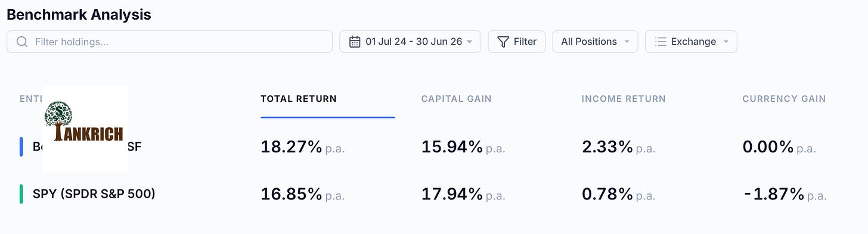
Task: Click the funnel Filter icon
Action: (x=503, y=42)
